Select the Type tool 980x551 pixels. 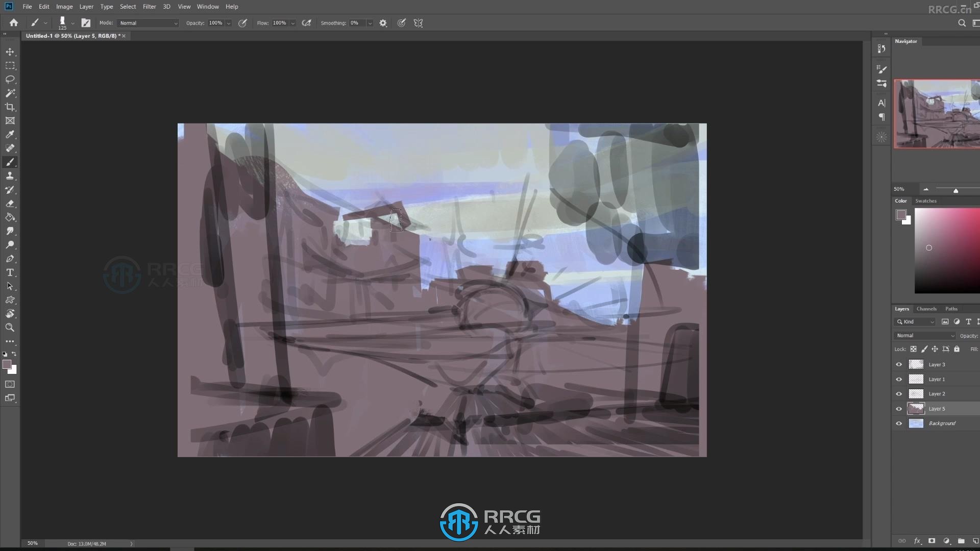point(10,272)
